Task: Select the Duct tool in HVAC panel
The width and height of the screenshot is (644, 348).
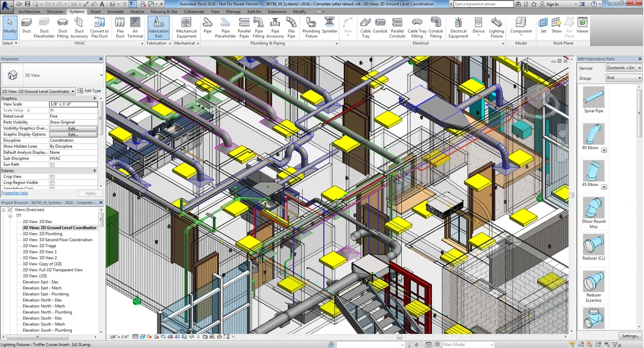Action: pyautogui.click(x=26, y=26)
